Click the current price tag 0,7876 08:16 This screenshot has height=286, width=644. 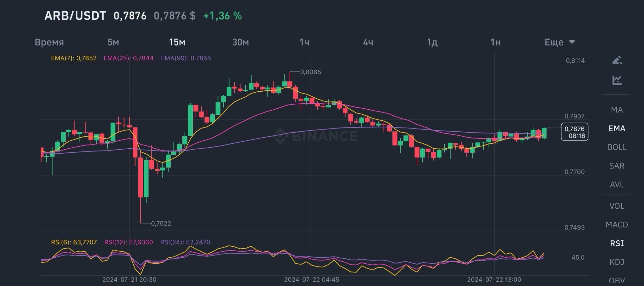(575, 132)
